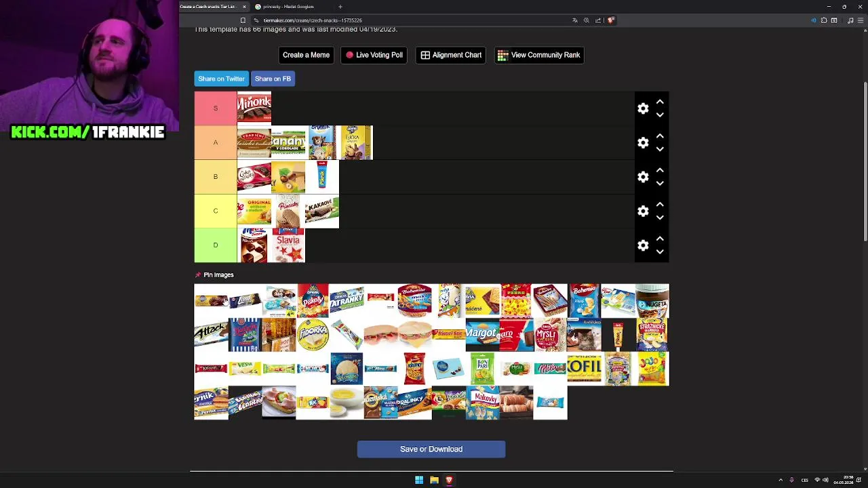
Task: Open Windows Start menu in taskbar
Action: pyautogui.click(x=419, y=480)
